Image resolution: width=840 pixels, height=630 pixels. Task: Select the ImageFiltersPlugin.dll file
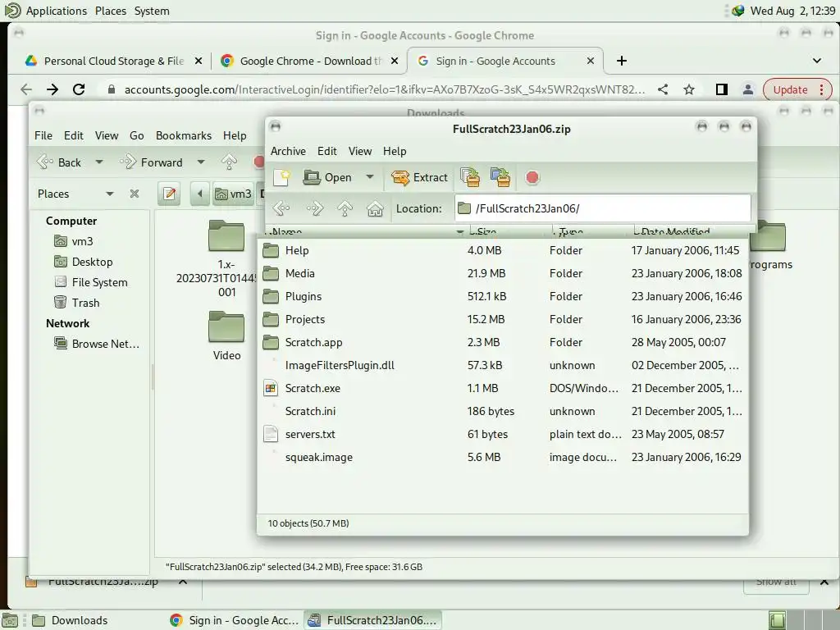click(x=503, y=365)
